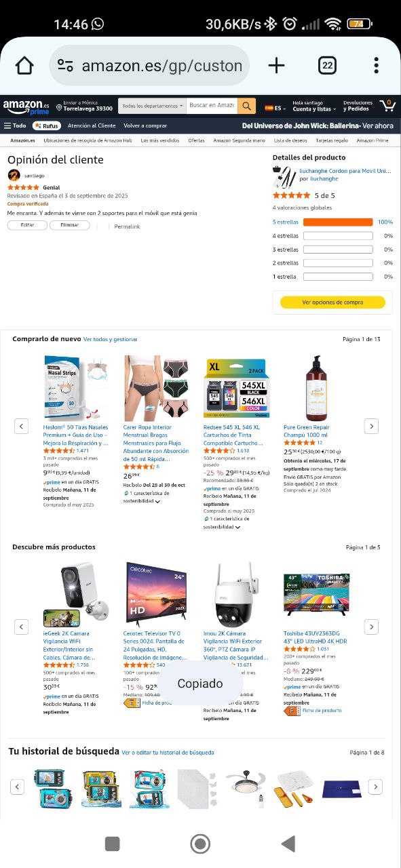Expand Todos los departamentos dropdown
This screenshot has height=868, width=401.
[x=153, y=106]
